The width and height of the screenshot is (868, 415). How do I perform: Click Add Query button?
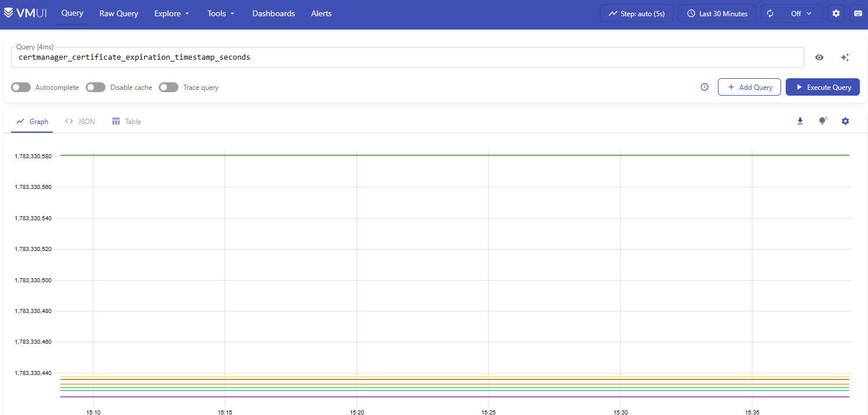[x=749, y=87]
